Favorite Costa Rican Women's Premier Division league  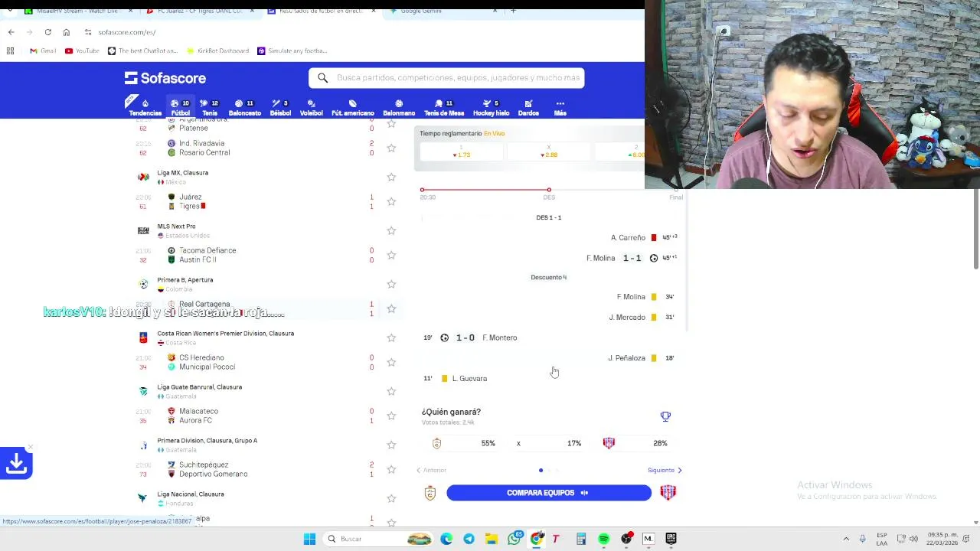click(x=391, y=337)
